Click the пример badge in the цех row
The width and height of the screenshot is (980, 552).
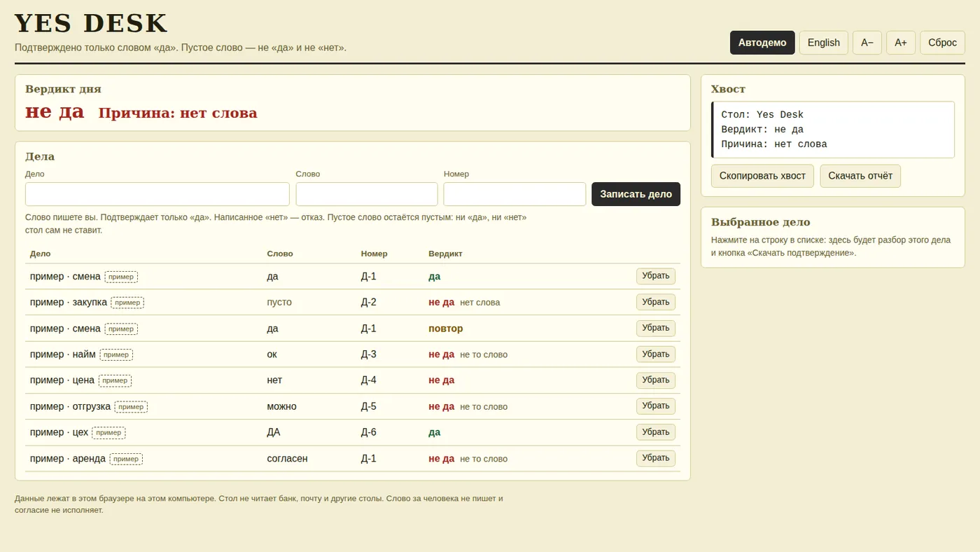click(x=108, y=433)
